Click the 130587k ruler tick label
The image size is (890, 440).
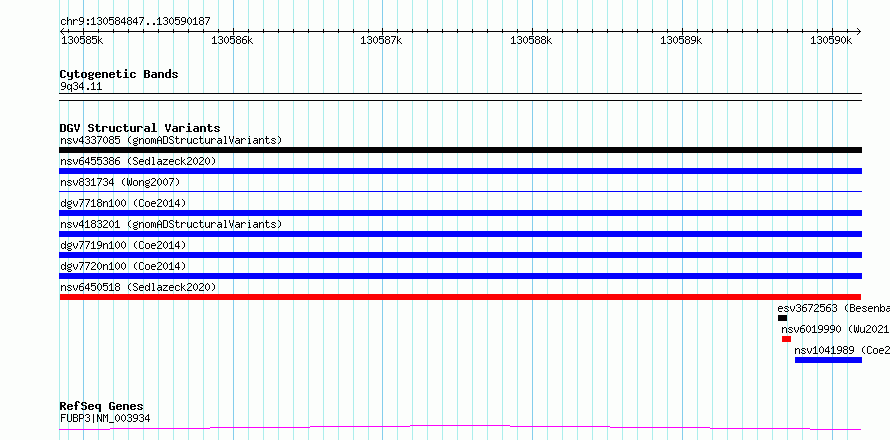381,40
